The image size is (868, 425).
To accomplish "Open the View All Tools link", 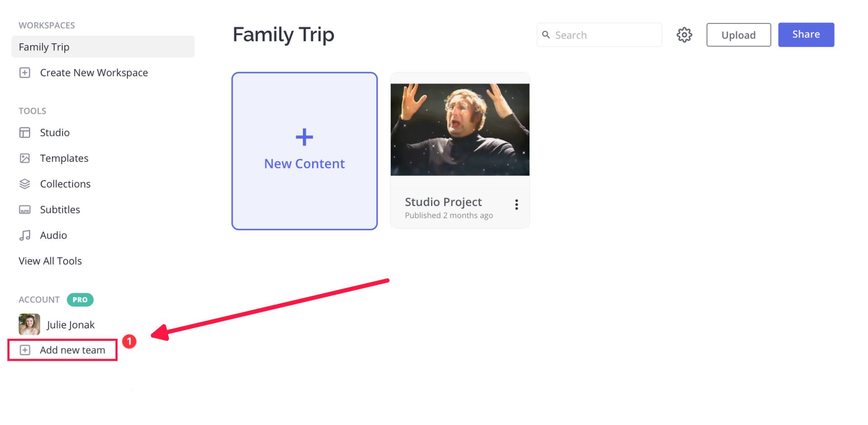I will pyautogui.click(x=50, y=261).
